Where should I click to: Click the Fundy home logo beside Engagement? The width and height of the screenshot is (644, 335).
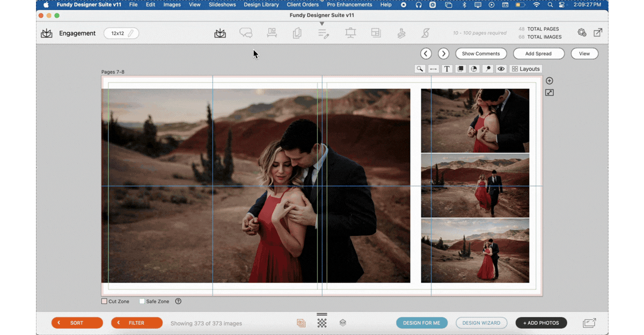(x=47, y=33)
